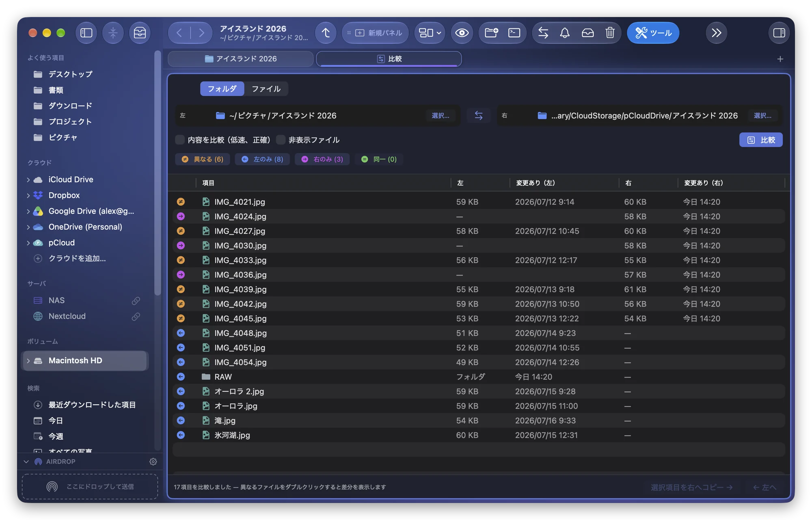Switch to アイスランド 2026 tab
This screenshot has height=520, width=812.
[241, 59]
